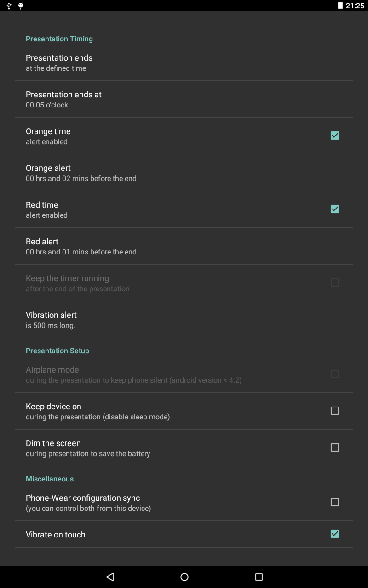Open the Vibration alert length setting

click(x=184, y=320)
